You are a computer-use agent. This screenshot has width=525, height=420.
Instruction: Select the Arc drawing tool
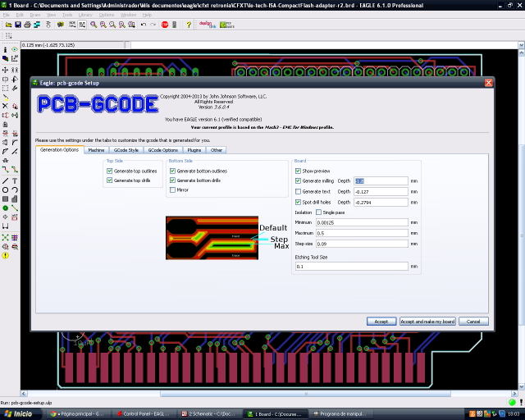(15, 190)
